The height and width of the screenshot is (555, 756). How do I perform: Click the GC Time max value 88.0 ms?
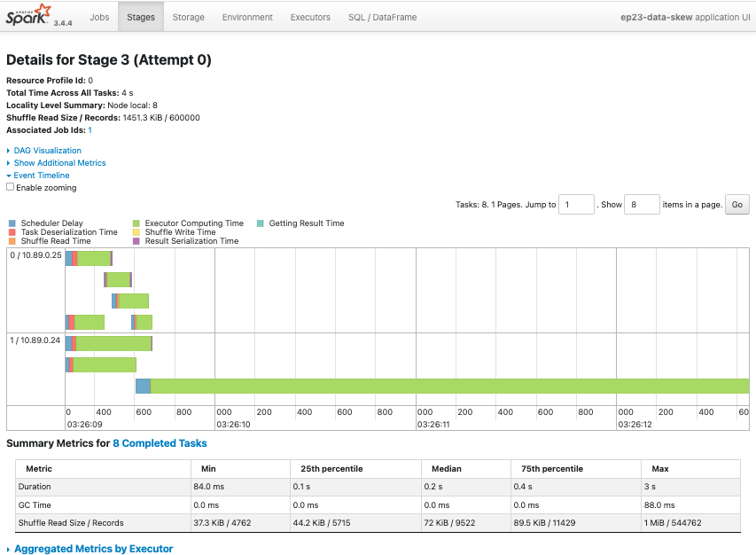[x=659, y=504]
